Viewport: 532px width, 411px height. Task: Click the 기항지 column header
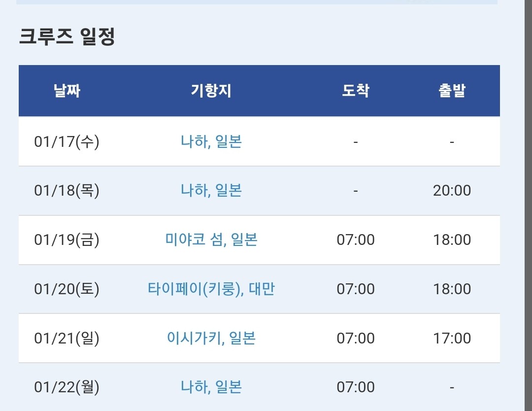tap(211, 91)
